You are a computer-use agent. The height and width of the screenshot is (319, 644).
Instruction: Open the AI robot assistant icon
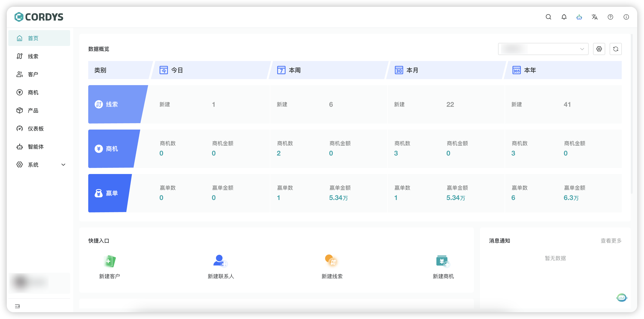point(579,17)
